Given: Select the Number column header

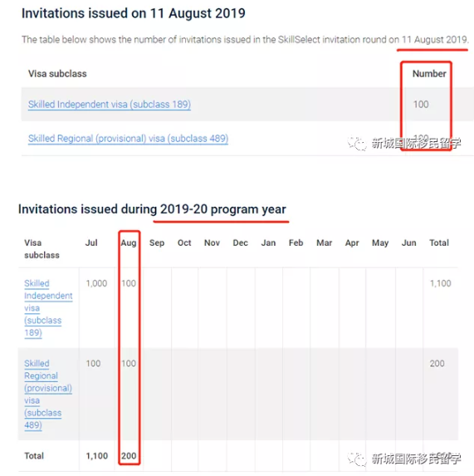Looking at the screenshot, I should pyautogui.click(x=429, y=73).
